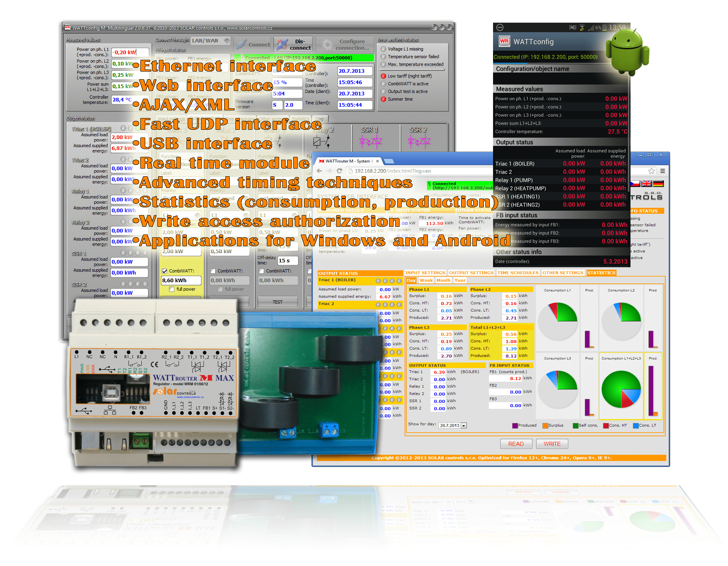Open the Chrome hamburger menu
728x566 pixels.
click(662, 171)
